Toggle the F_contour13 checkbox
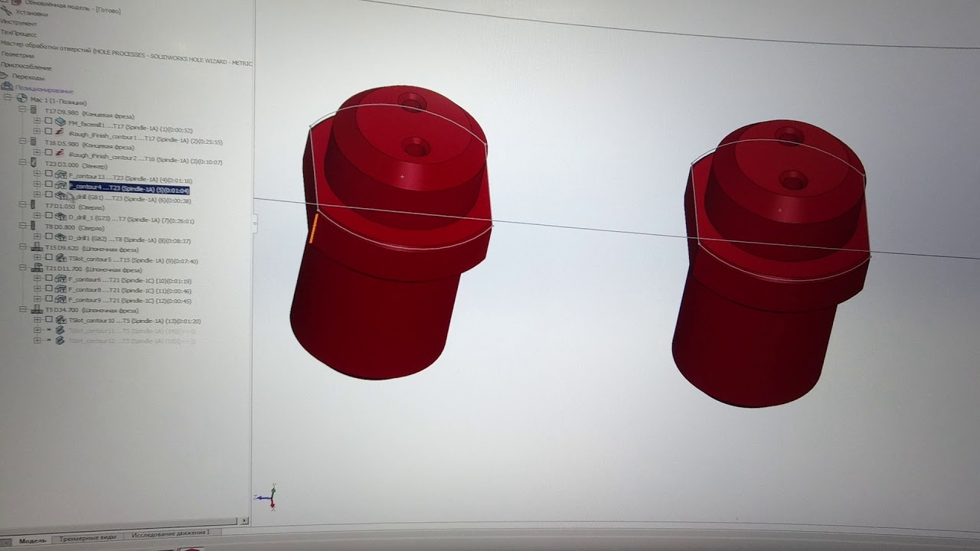Screen dimensions: 980x551 (48, 175)
